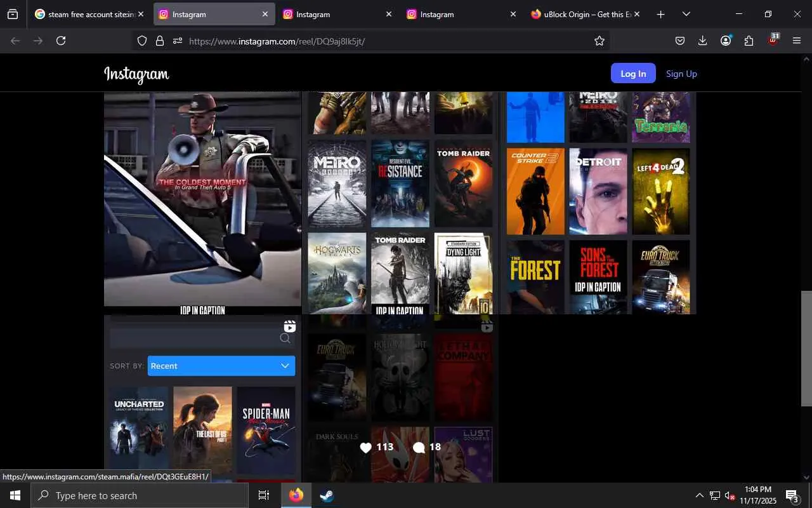Viewport: 812px width, 508px height.
Task: Click the Log In button
Action: point(633,74)
